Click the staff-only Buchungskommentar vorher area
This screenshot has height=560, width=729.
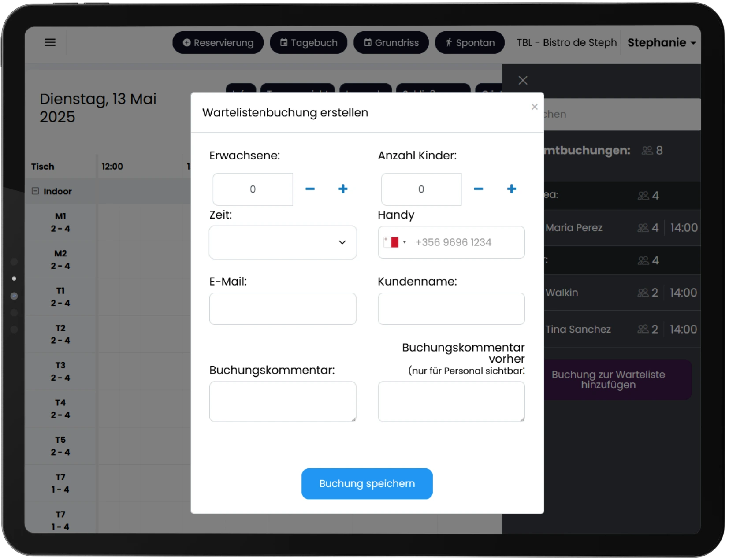tap(451, 401)
